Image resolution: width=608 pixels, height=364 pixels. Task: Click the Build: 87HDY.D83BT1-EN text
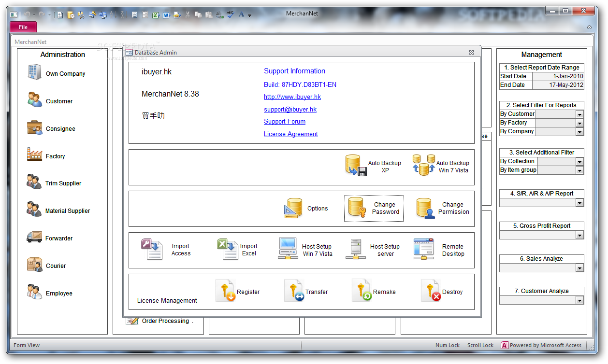tap(300, 84)
